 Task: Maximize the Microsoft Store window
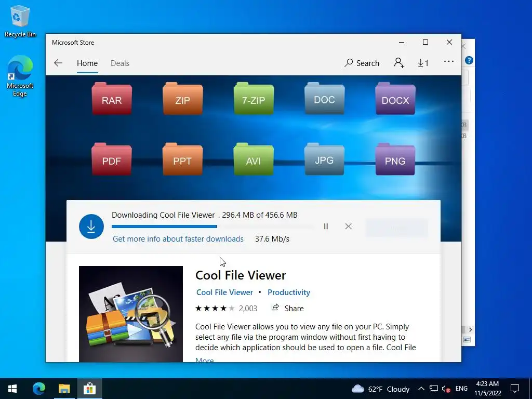425,43
